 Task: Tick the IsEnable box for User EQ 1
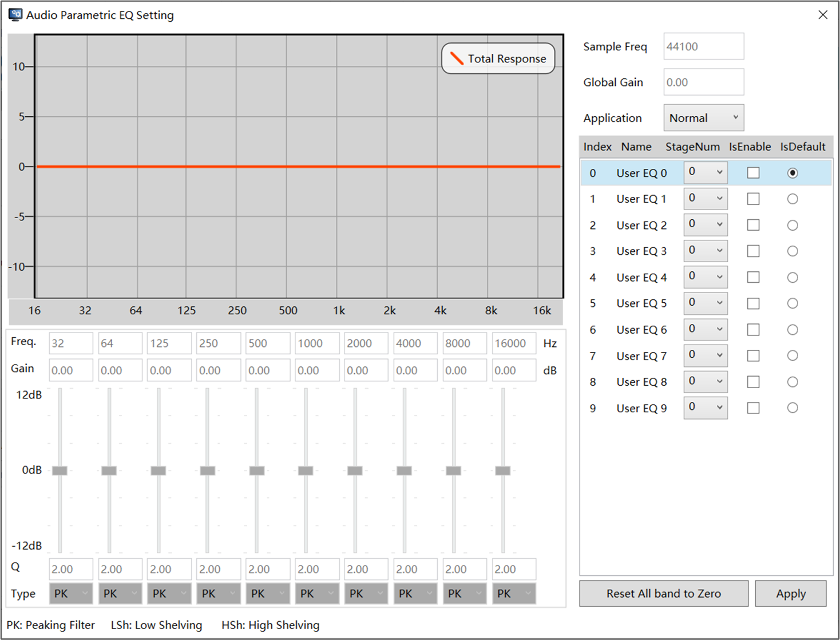tap(753, 199)
